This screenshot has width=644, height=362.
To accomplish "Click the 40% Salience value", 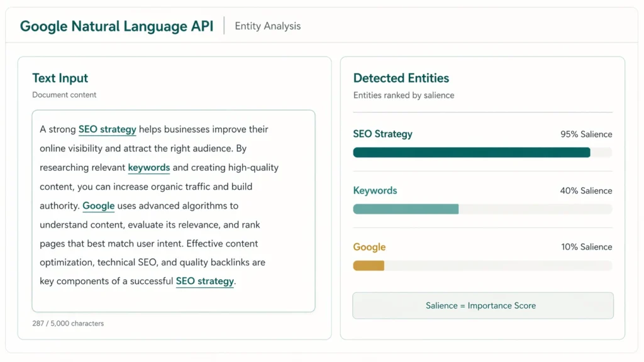I will click(586, 191).
